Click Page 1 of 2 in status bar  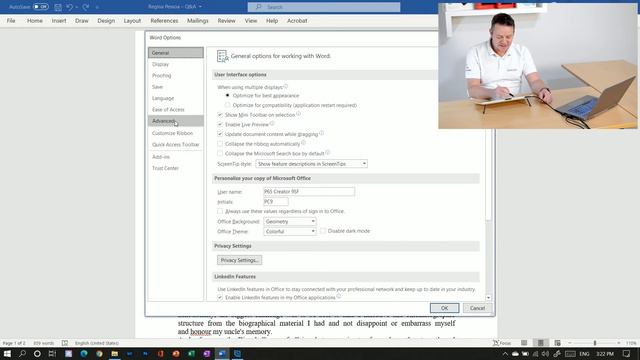pyautogui.click(x=14, y=343)
